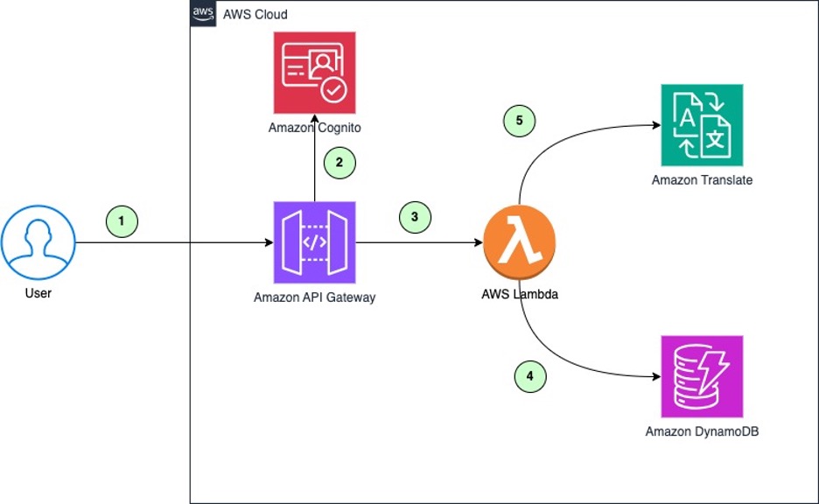The height and width of the screenshot is (504, 819).
Task: Select the step 4 numbered circle
Action: pos(529,377)
